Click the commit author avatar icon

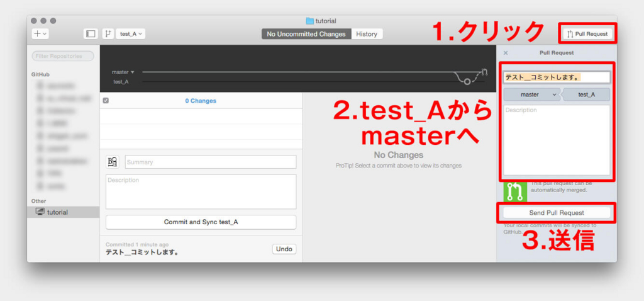tap(113, 162)
